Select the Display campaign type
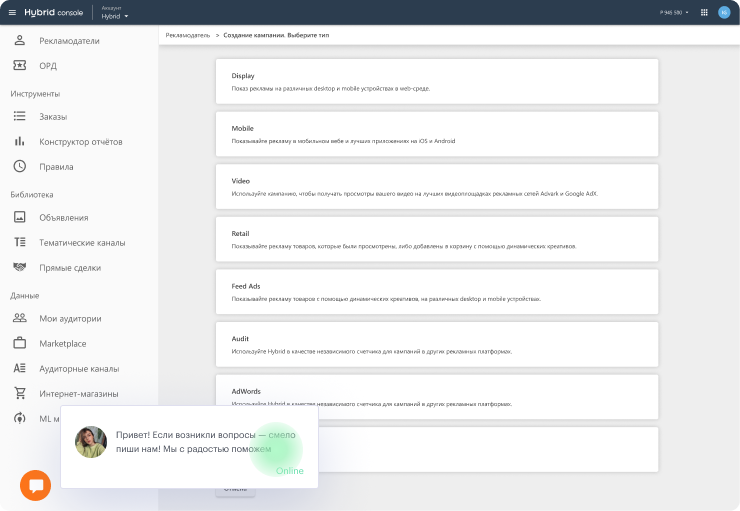Viewport: 740px width, 511px height. [437, 81]
